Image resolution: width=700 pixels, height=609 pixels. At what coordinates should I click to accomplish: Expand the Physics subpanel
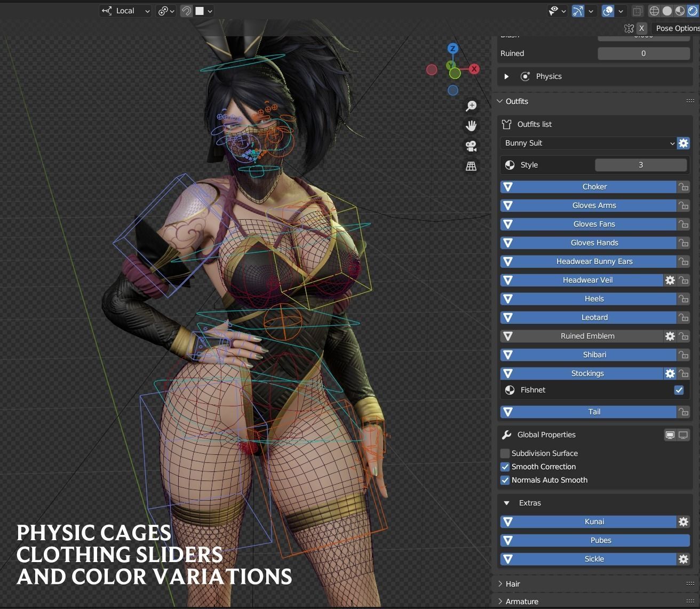tap(506, 76)
